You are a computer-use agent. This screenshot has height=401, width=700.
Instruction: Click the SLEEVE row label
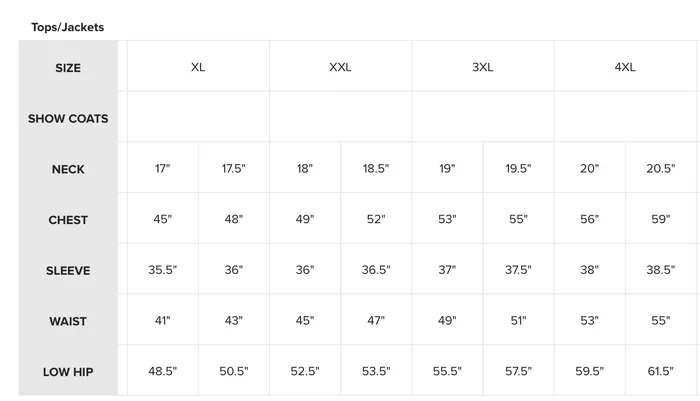pyautogui.click(x=68, y=271)
